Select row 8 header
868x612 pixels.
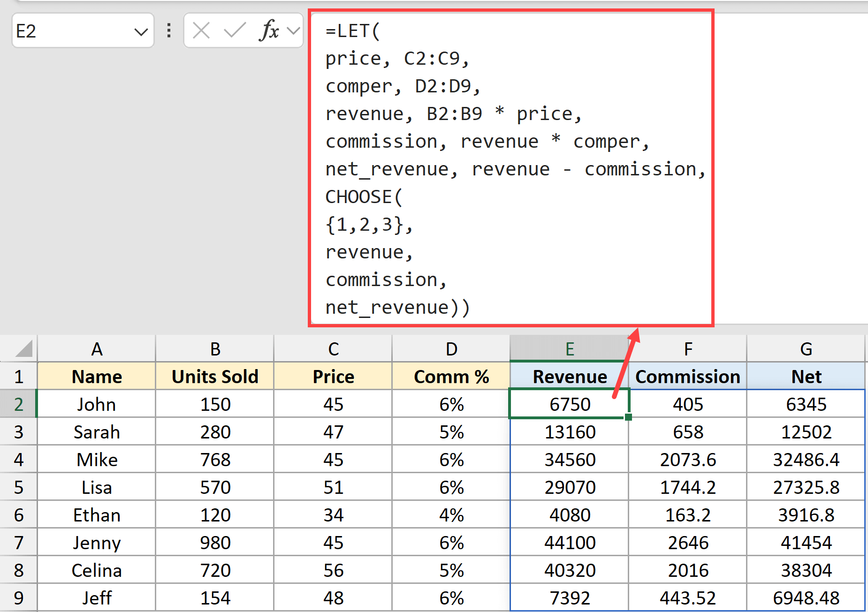(19, 570)
